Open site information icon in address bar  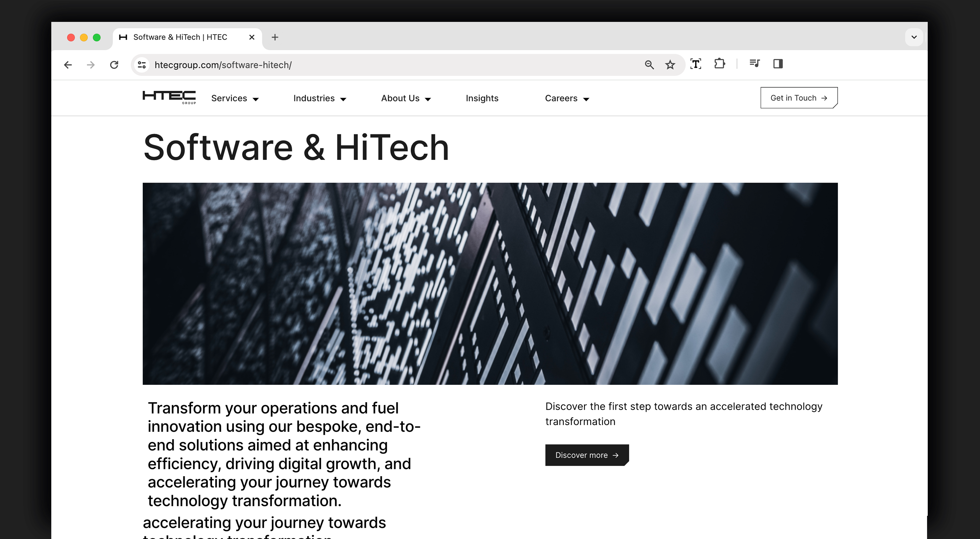(142, 65)
